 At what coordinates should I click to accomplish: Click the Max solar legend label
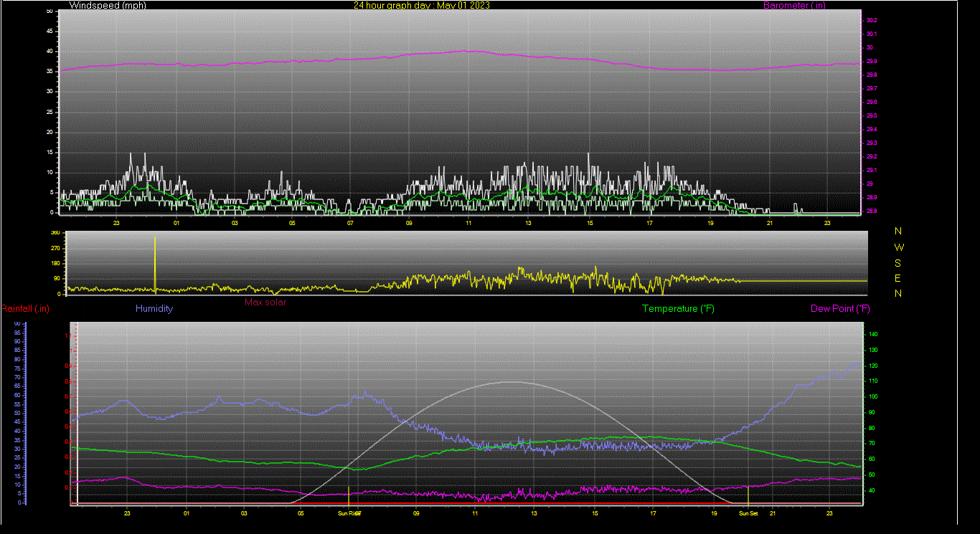[x=265, y=302]
